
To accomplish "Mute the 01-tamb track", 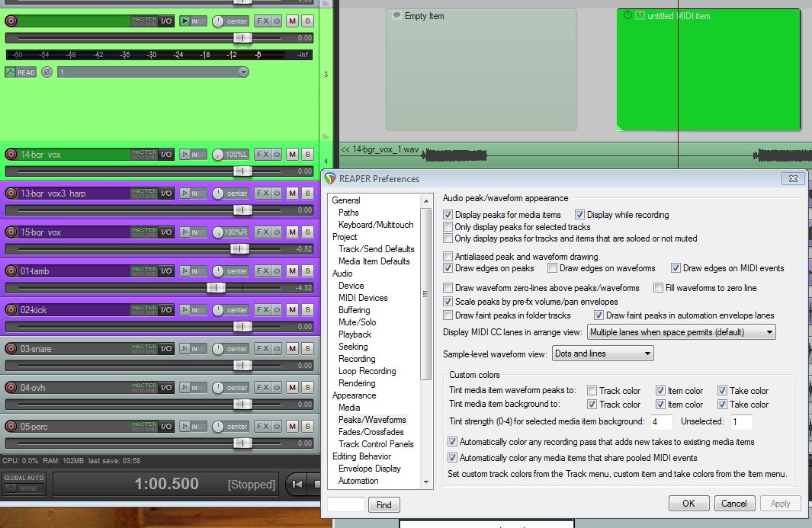I will tap(293, 270).
